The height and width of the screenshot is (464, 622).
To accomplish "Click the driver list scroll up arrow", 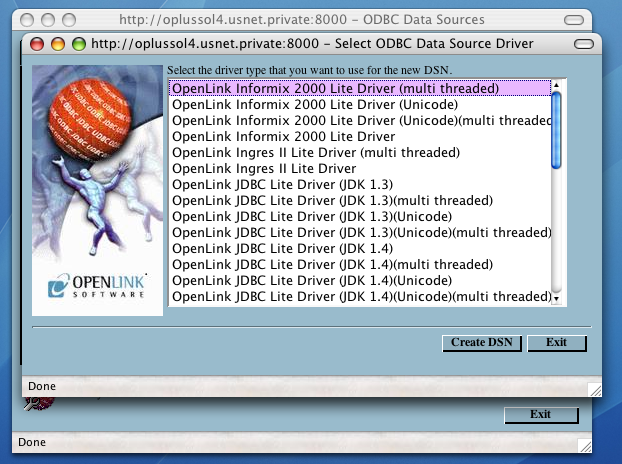I will click(556, 85).
